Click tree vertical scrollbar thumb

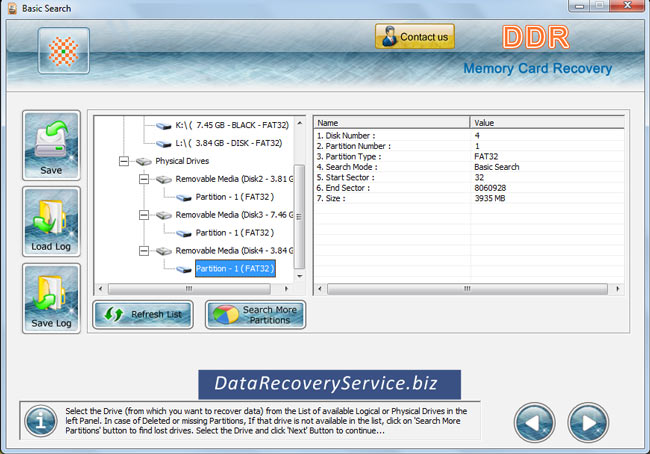[x=299, y=216]
